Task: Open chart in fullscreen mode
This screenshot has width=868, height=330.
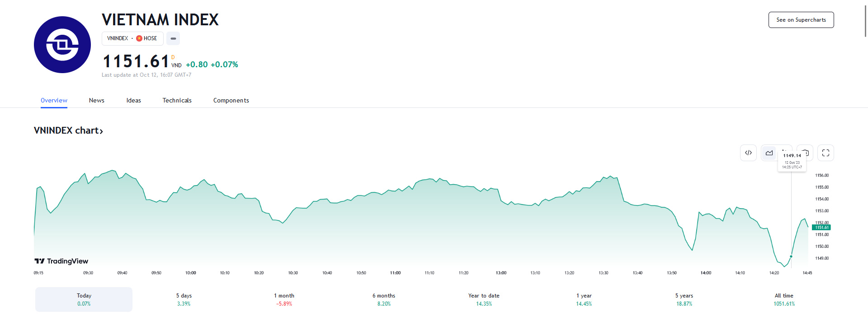Action: coord(826,153)
